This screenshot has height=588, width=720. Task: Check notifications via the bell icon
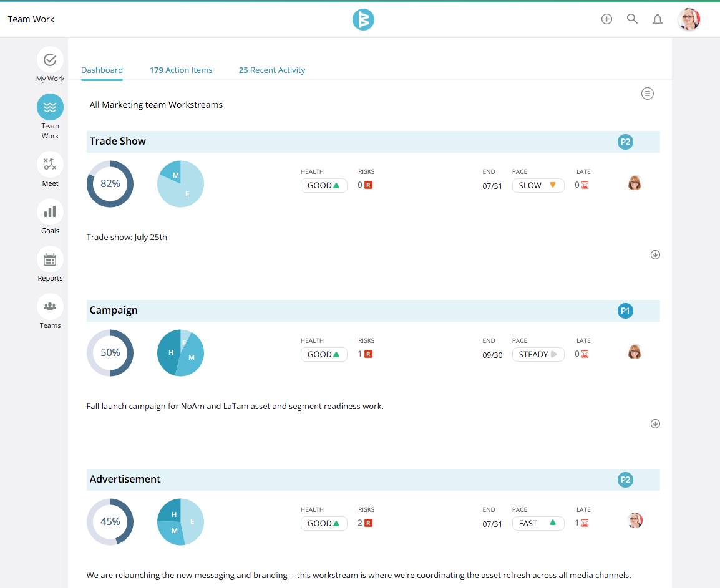point(658,19)
